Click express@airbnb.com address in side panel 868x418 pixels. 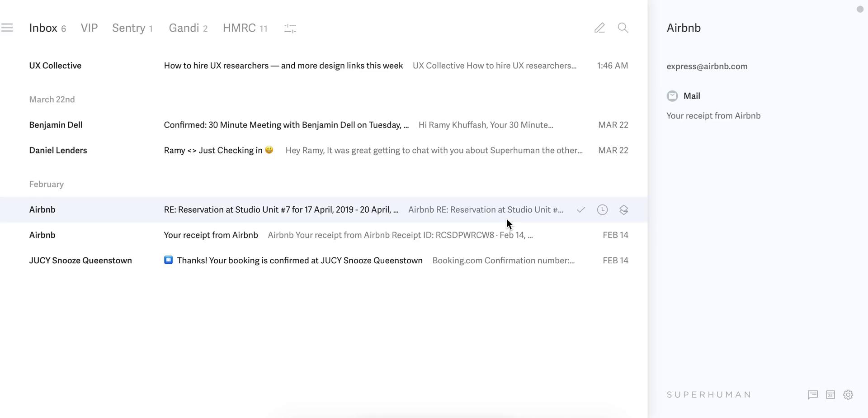point(707,66)
